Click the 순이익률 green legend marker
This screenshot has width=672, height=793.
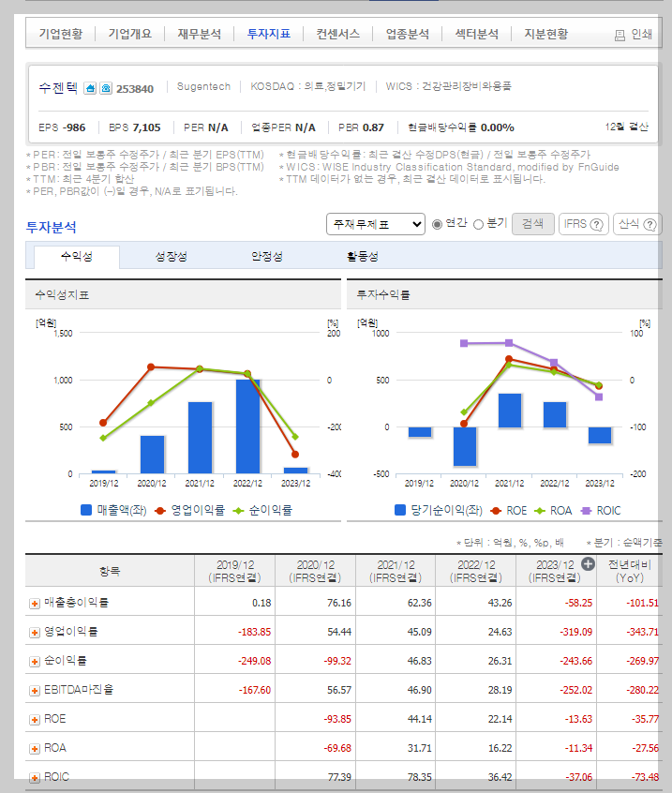point(238,511)
